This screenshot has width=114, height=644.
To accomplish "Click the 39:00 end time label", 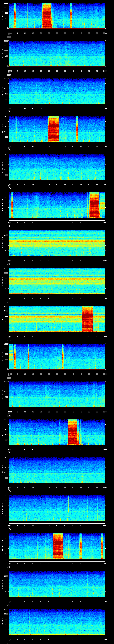I will point(105,639).
